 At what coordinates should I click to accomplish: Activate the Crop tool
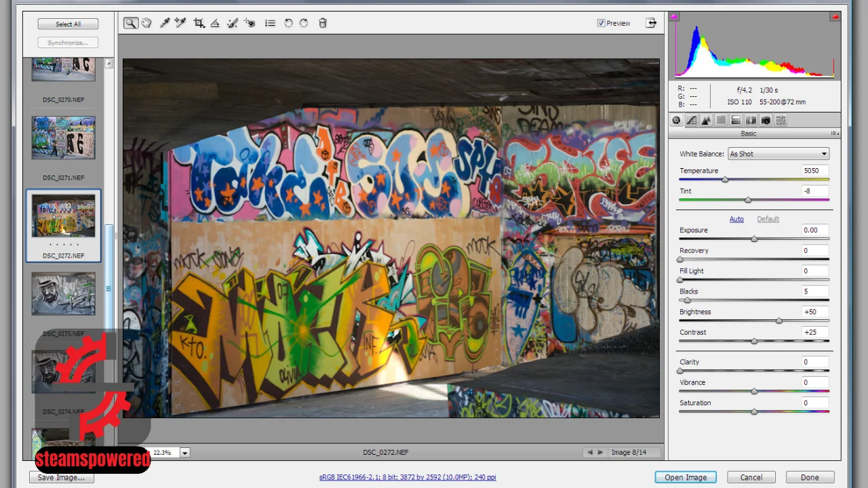pyautogui.click(x=199, y=23)
